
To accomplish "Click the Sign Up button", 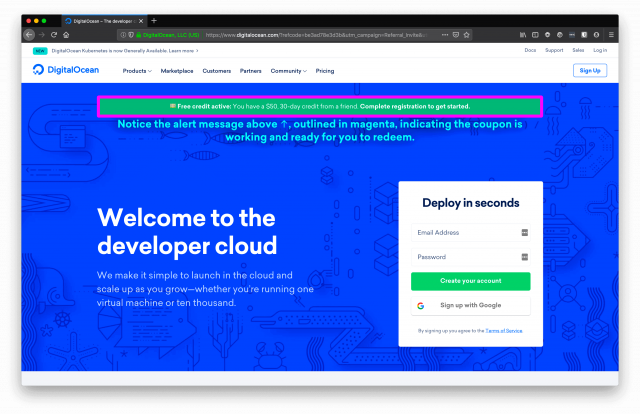I will pos(590,71).
